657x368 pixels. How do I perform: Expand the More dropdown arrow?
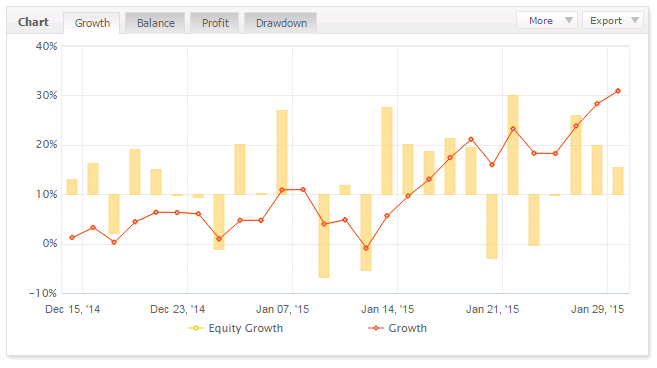click(x=569, y=20)
